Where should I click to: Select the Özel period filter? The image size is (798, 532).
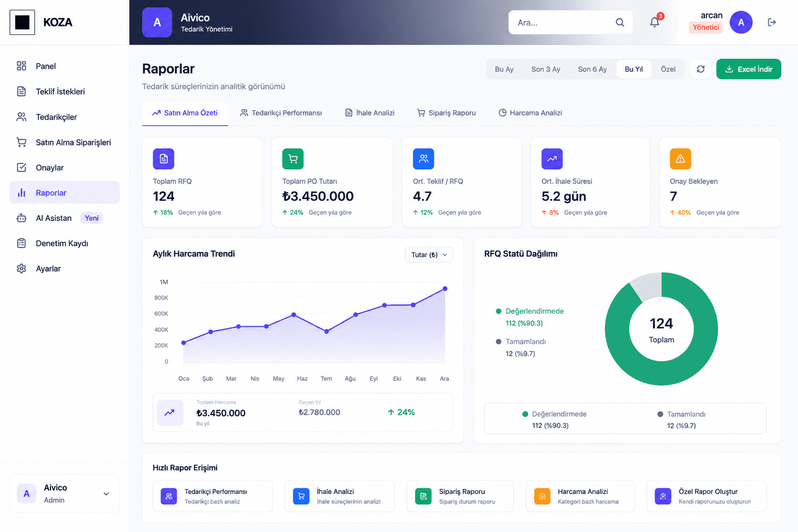[x=668, y=69]
